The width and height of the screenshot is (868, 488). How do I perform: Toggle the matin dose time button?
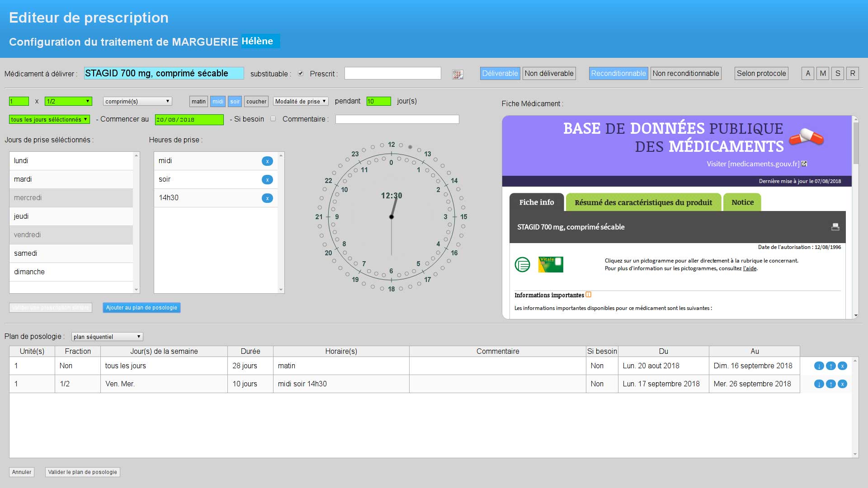[198, 101]
